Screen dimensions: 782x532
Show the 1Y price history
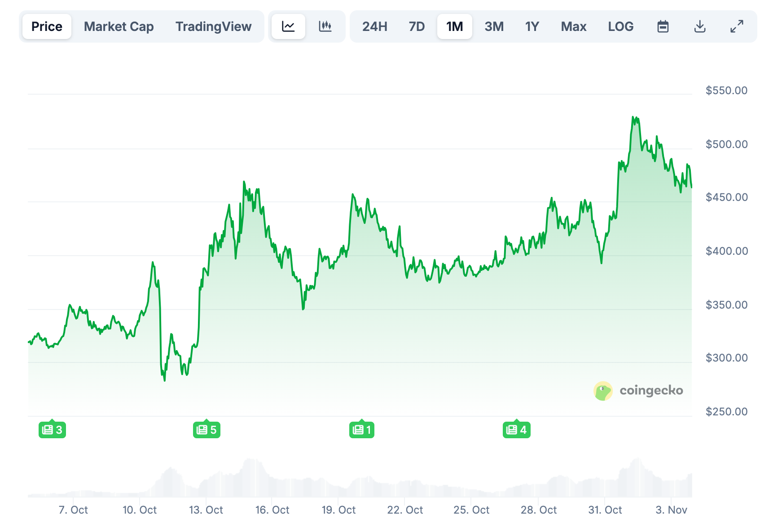point(532,26)
